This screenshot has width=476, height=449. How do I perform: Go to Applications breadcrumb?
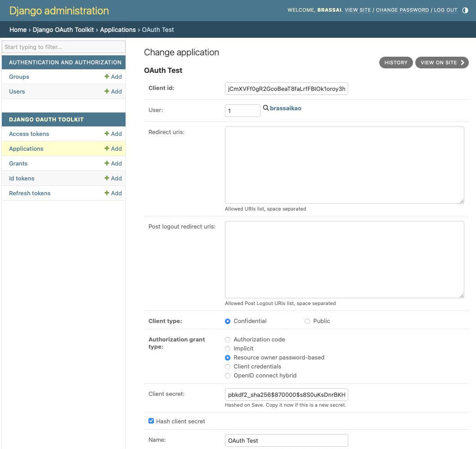[x=118, y=30]
